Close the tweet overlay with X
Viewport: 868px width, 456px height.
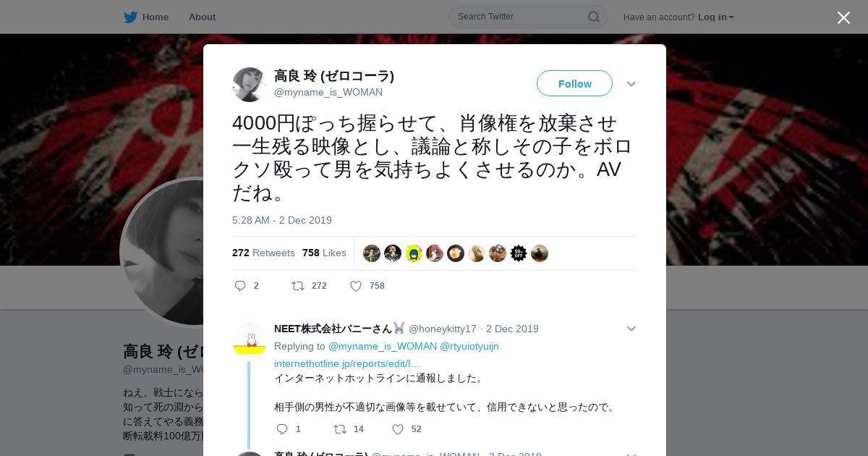coord(843,17)
